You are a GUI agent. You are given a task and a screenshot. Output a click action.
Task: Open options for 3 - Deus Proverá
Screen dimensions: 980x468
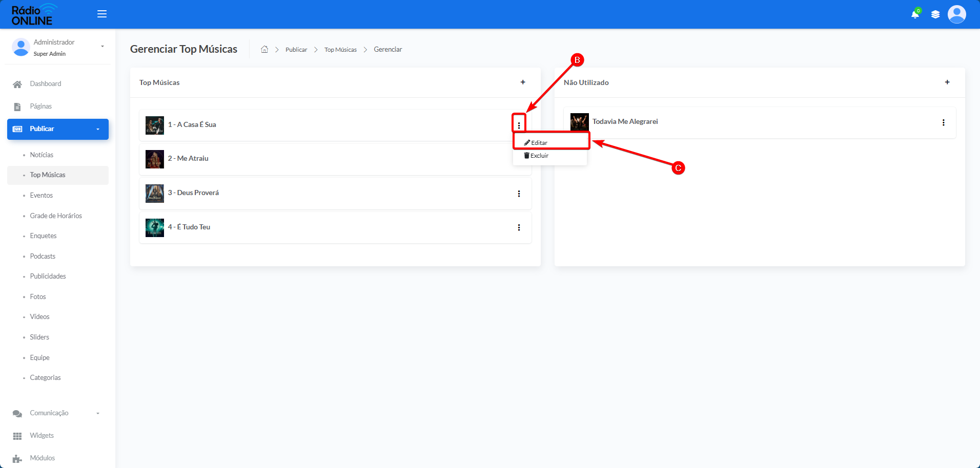tap(519, 194)
